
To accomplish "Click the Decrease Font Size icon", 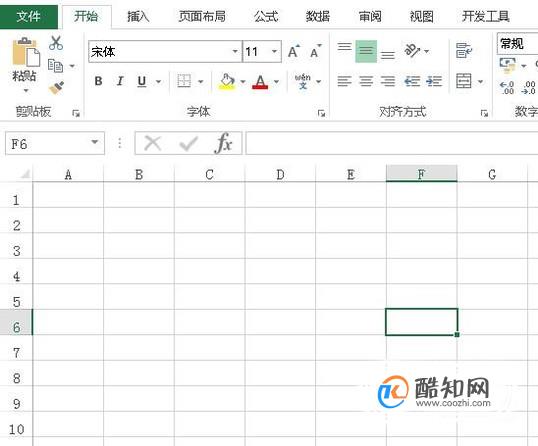I will tap(315, 51).
